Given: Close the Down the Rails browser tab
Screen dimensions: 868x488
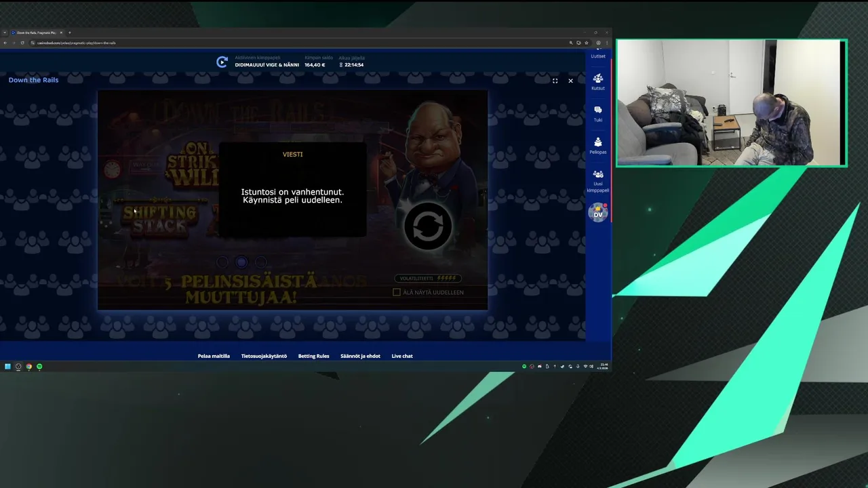Looking at the screenshot, I should [x=61, y=33].
